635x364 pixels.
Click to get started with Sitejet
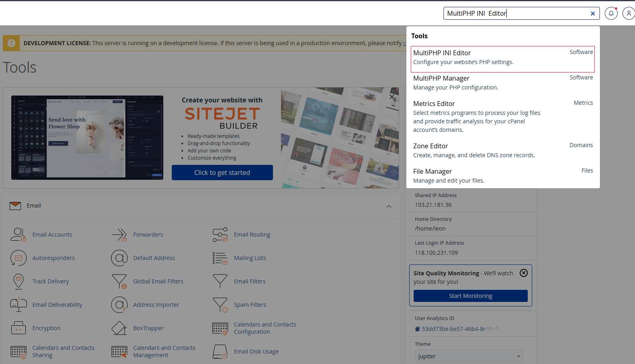click(x=222, y=173)
